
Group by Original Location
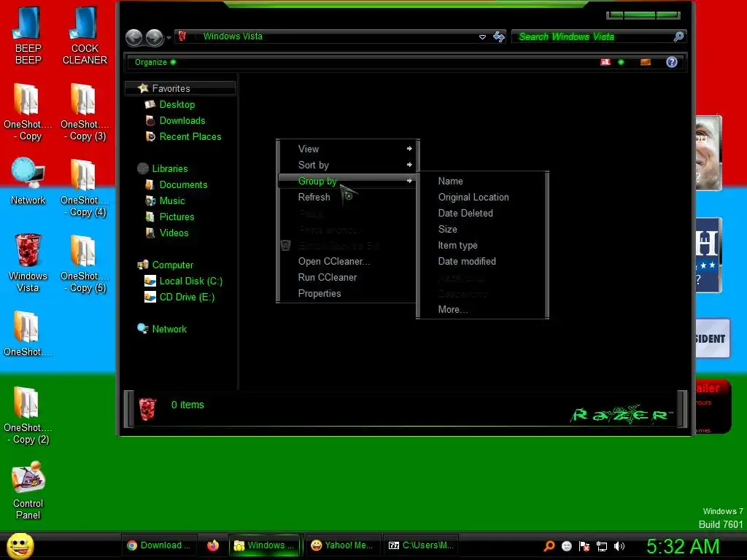click(x=482, y=197)
